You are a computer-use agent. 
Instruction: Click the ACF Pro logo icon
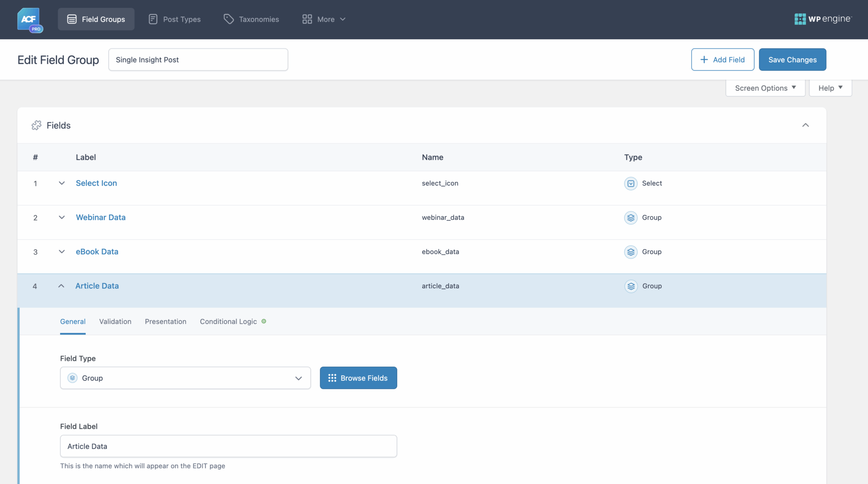(x=29, y=19)
